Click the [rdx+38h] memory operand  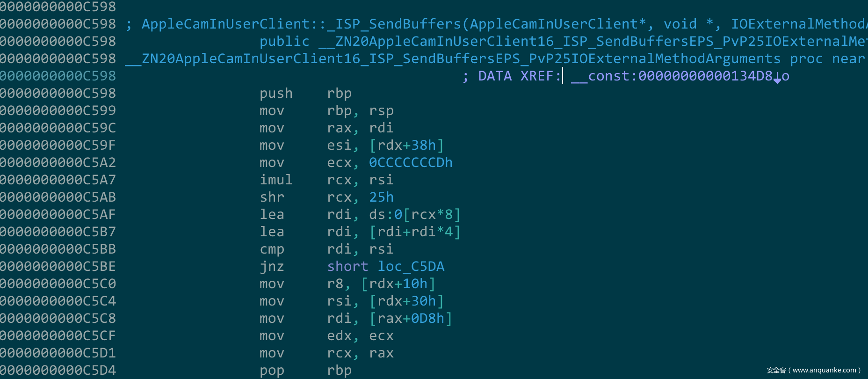(406, 146)
